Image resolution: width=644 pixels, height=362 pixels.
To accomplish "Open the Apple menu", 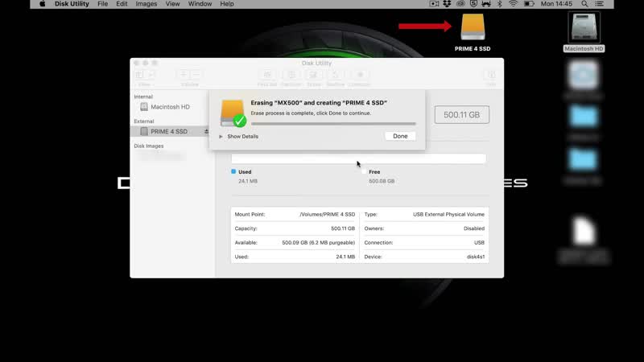I will 43,4.
